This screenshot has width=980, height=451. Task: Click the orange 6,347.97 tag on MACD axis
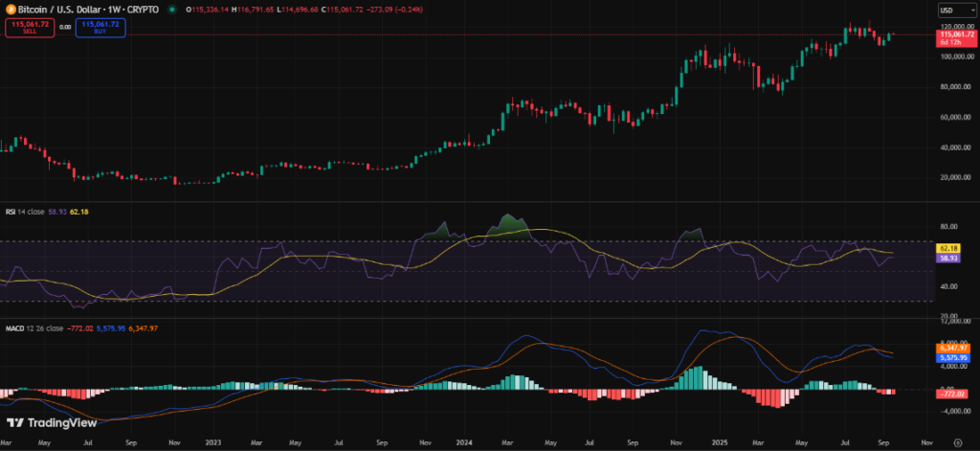click(x=952, y=348)
